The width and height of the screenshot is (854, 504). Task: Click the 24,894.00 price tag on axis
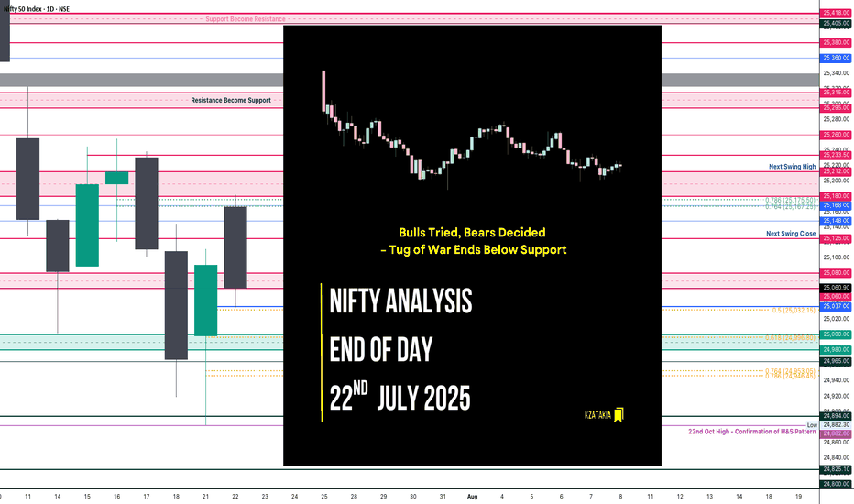pos(836,416)
